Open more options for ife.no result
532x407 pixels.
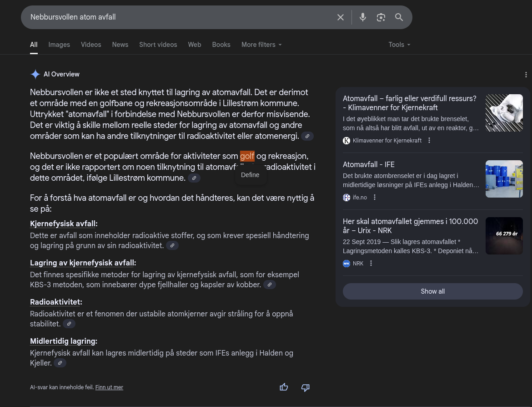point(375,198)
